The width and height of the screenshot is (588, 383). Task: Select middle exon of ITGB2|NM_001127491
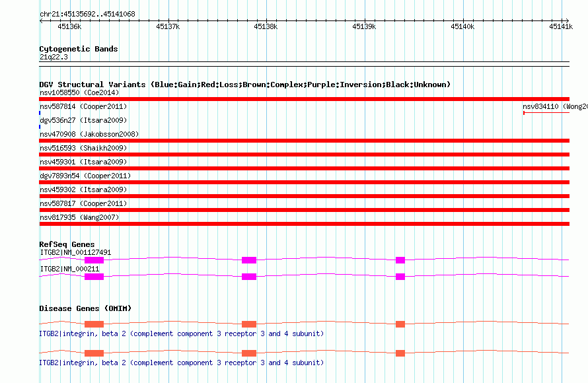tap(249, 260)
